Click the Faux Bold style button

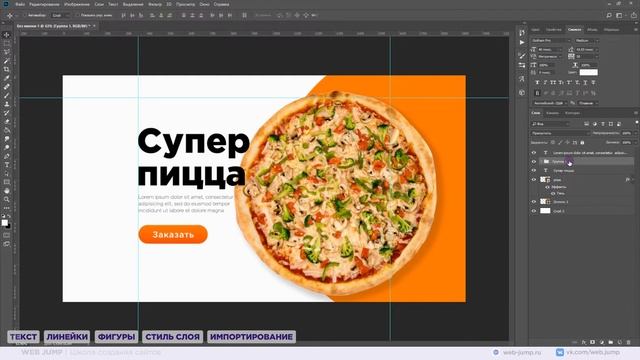point(537,82)
